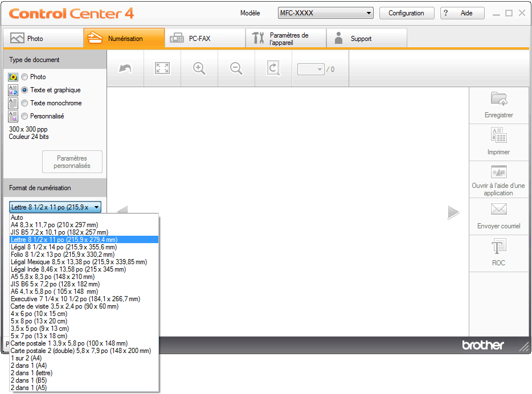Click the zoom out magnifier icon

point(236,68)
